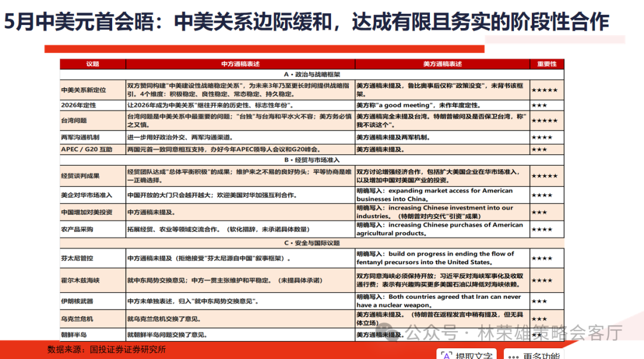Select the cell about American agricultural products purchases
Screen dimensions: 644x359
coord(442,229)
